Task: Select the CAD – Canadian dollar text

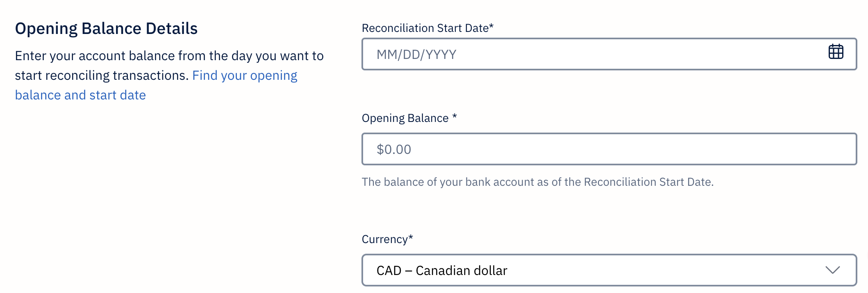Action: coord(442,270)
